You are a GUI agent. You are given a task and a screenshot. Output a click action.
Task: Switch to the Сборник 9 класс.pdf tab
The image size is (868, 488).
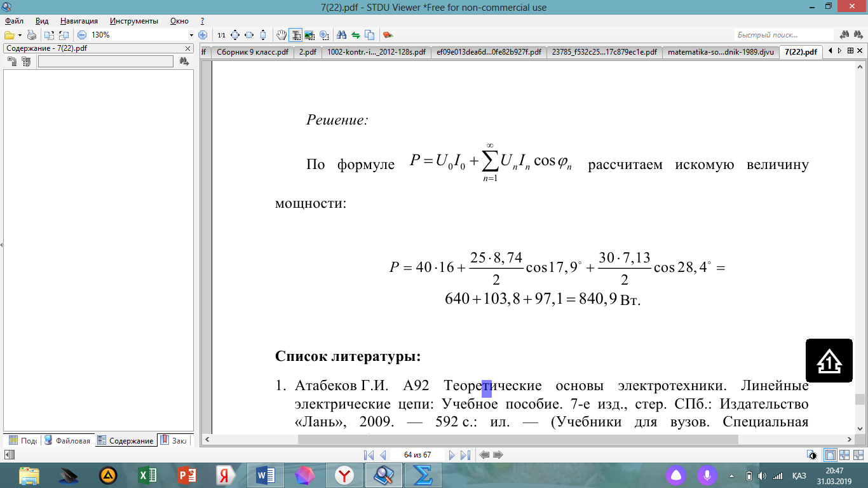[252, 52]
